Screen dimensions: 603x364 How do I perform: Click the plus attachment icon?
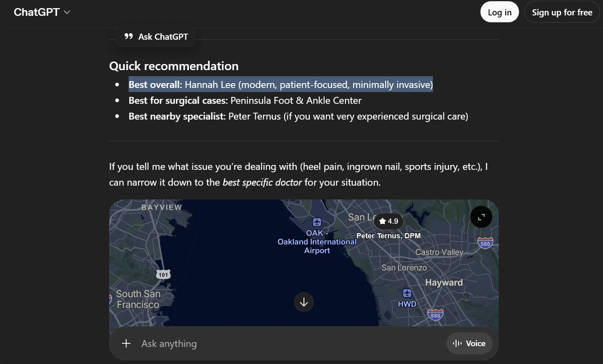[x=126, y=343]
